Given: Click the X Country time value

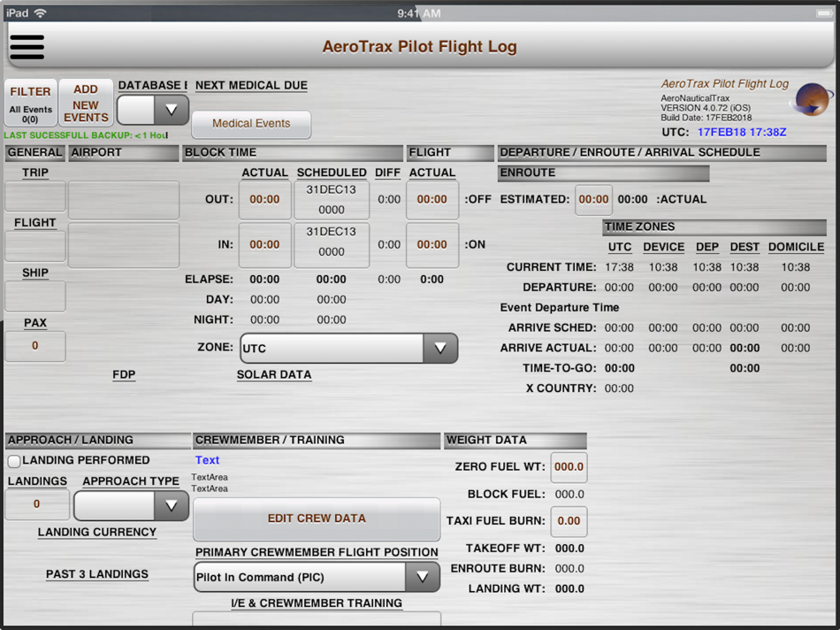Looking at the screenshot, I should pos(619,388).
